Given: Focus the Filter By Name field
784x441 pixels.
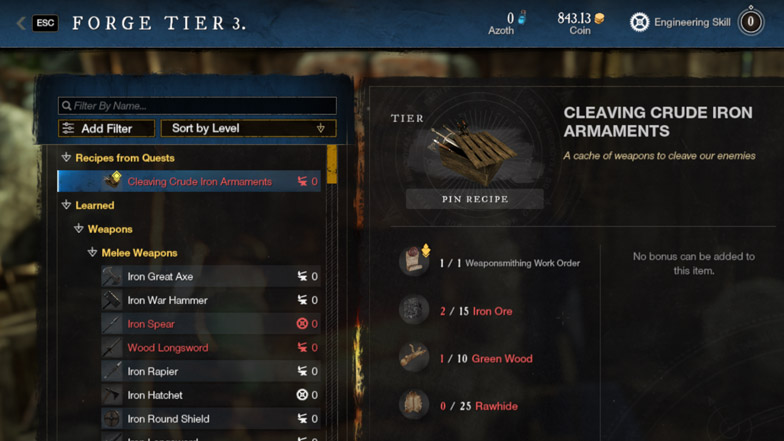Looking at the screenshot, I should pyautogui.click(x=197, y=106).
